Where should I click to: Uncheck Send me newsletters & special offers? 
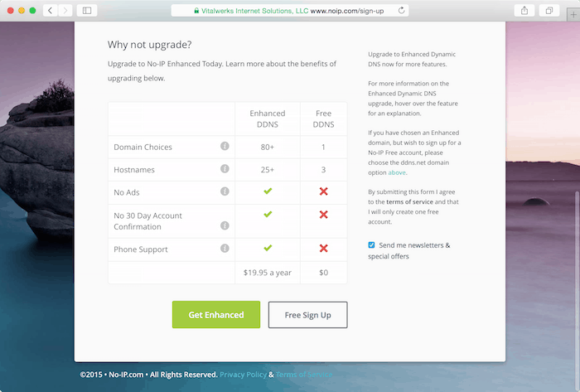click(x=371, y=244)
